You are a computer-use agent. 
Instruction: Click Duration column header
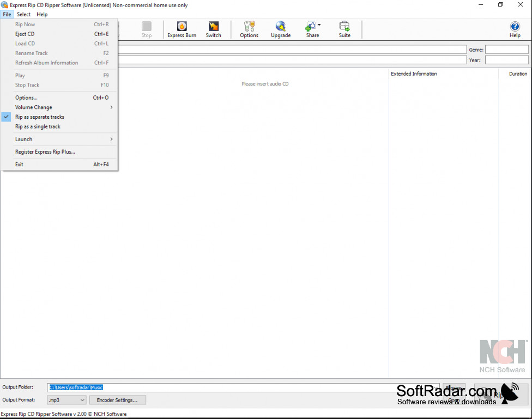point(515,74)
